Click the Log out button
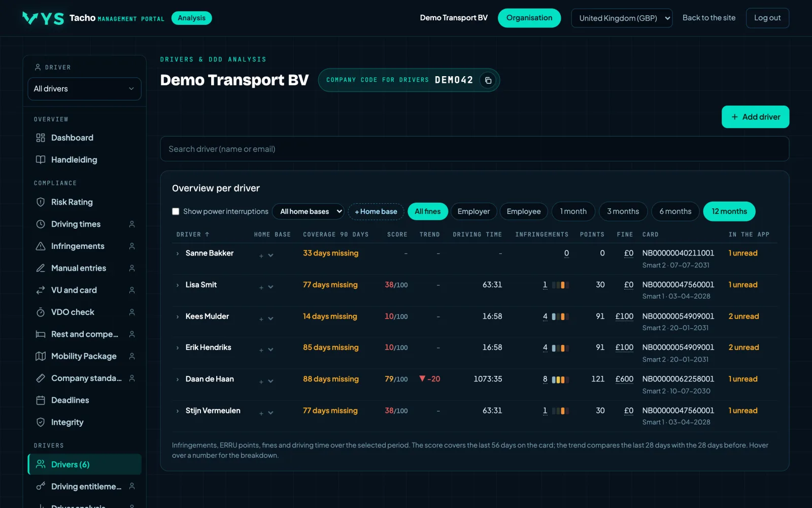 click(x=767, y=18)
